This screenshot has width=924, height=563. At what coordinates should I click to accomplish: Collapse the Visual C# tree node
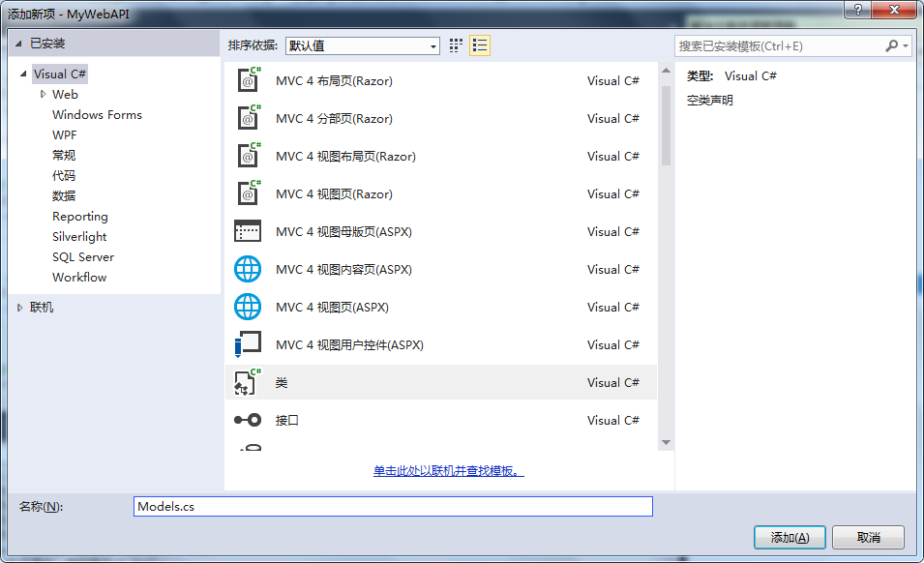click(23, 74)
